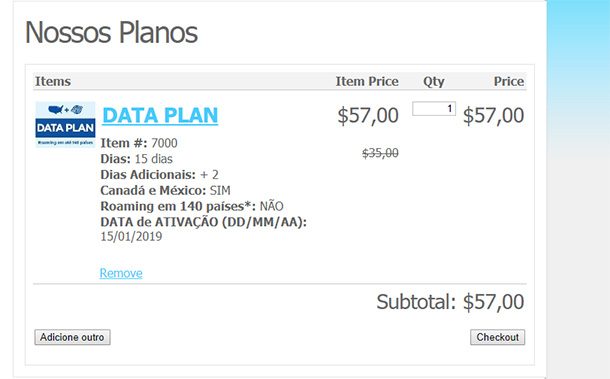Remove the DATA PLAN item from cart
Screen dimensions: 610x379
[x=121, y=273]
